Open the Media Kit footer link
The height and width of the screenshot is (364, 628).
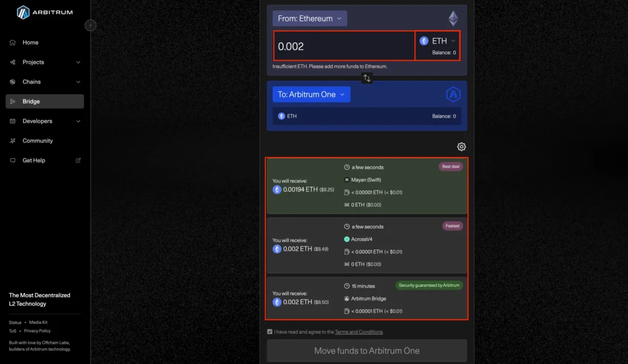tap(38, 322)
